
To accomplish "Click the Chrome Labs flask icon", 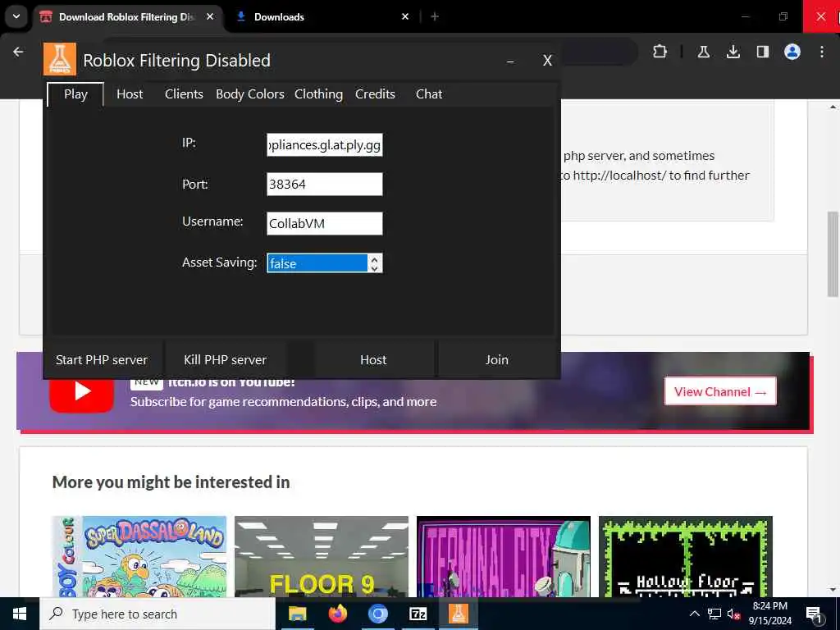I will pyautogui.click(x=704, y=52).
